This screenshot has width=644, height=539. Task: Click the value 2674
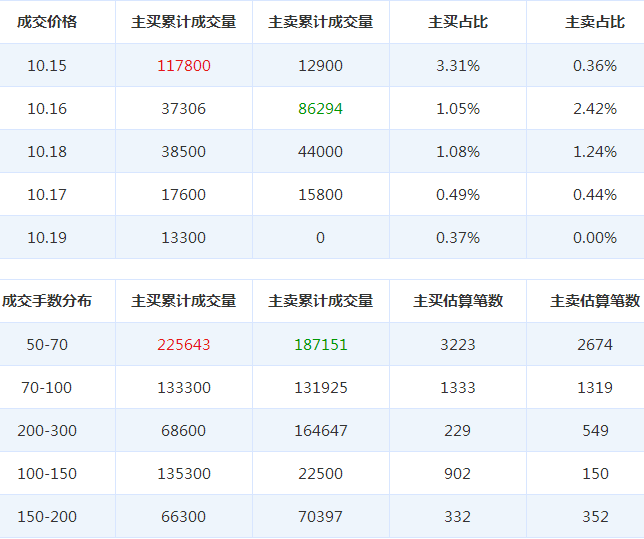595,345
